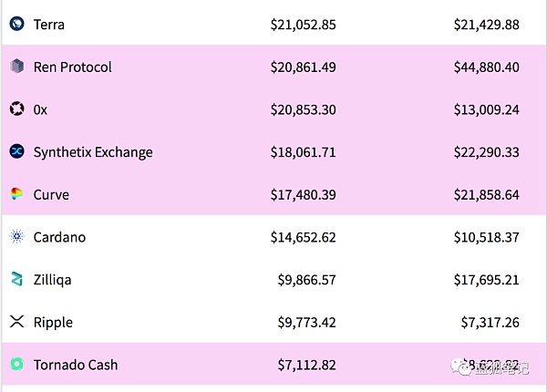The image size is (547, 392).
Task: Click Ripple's $7,317.26 value
Action: pos(490,322)
